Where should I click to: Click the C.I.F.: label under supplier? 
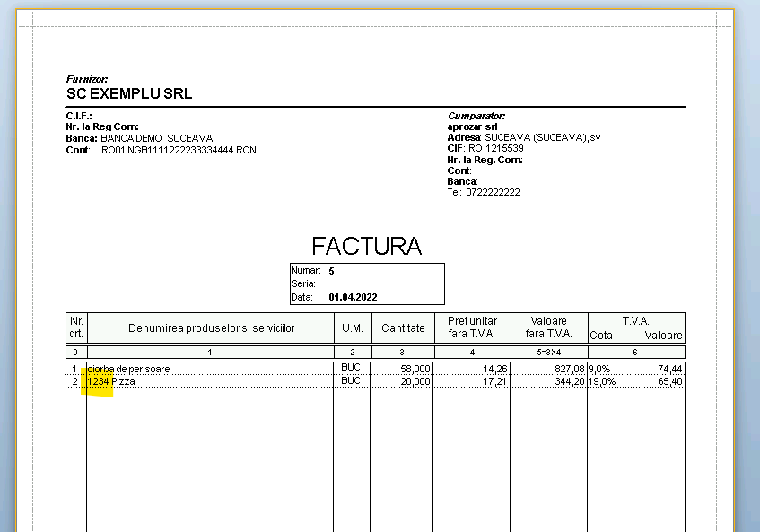79,116
